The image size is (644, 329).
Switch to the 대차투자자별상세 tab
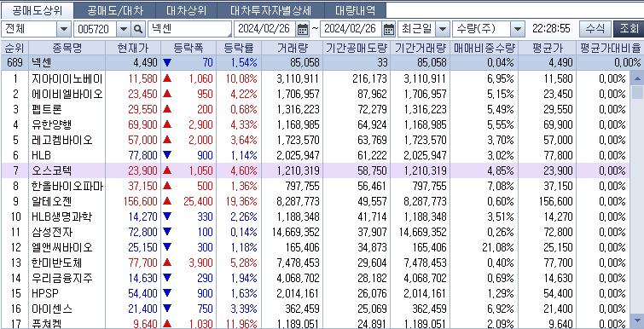(x=270, y=10)
